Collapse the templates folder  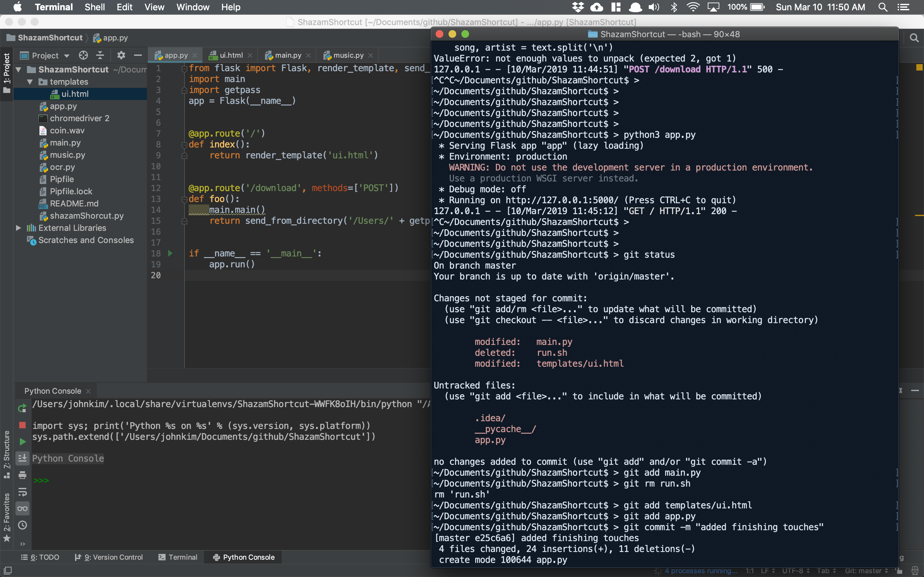(30, 82)
